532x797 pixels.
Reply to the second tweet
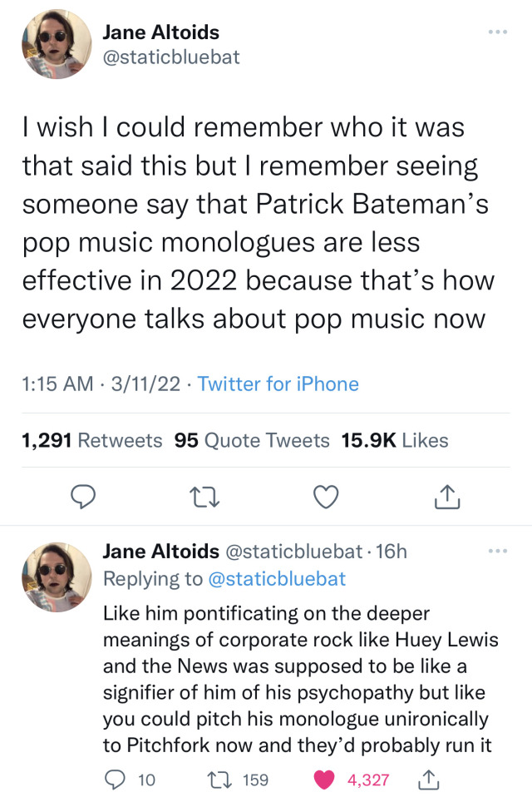click(x=112, y=780)
